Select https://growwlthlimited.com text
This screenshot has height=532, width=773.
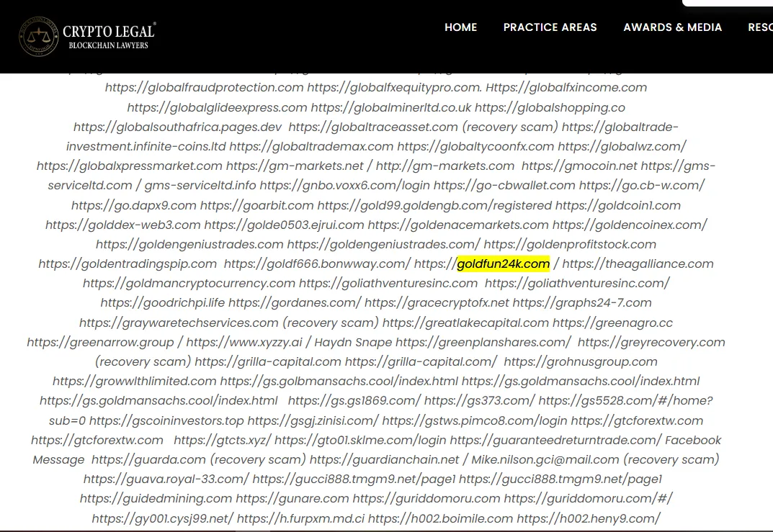(x=135, y=381)
